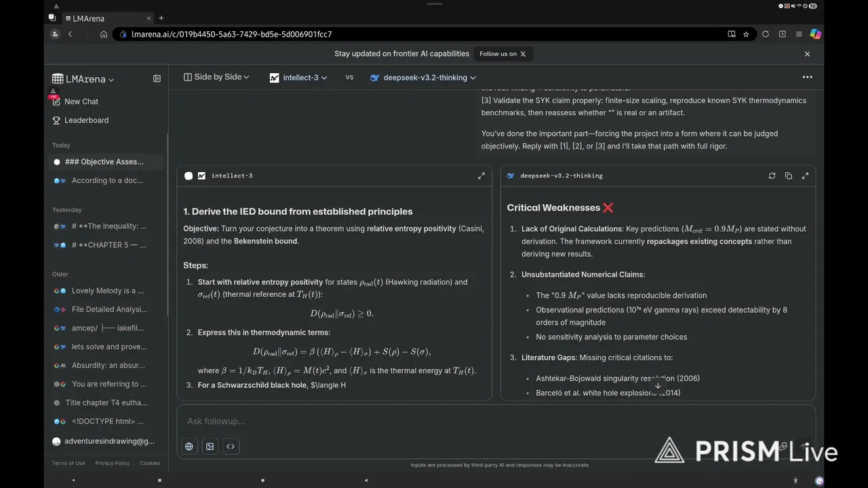The height and width of the screenshot is (488, 868).
Task: Open the deepseek-v3.2-thinking model selector
Action: [422, 77]
